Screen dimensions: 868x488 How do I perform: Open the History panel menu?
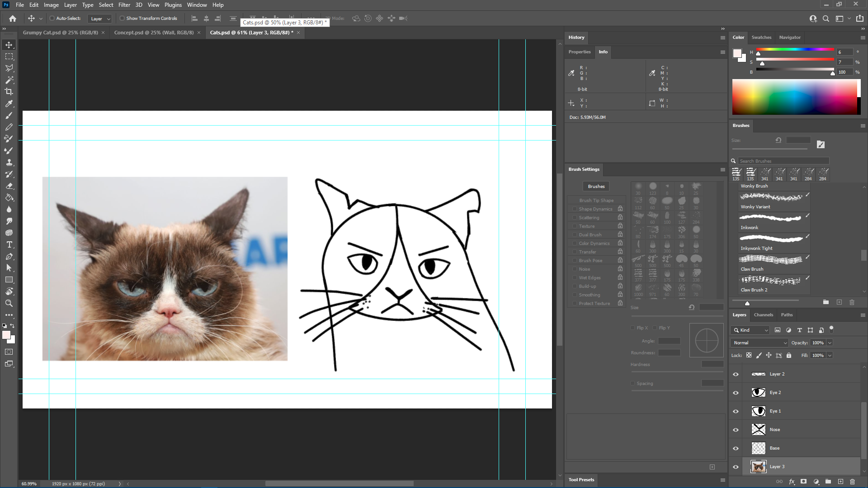[x=722, y=38]
